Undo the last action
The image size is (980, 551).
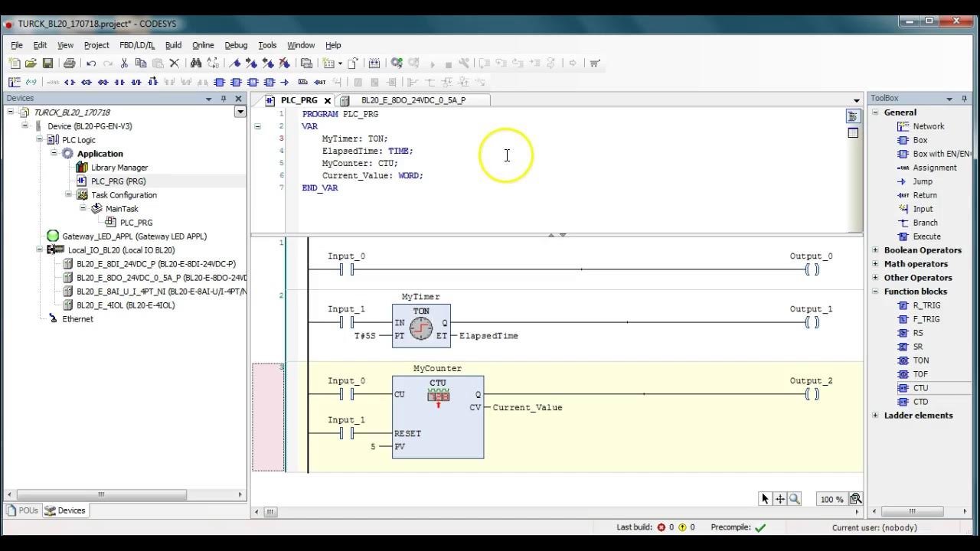[91, 64]
